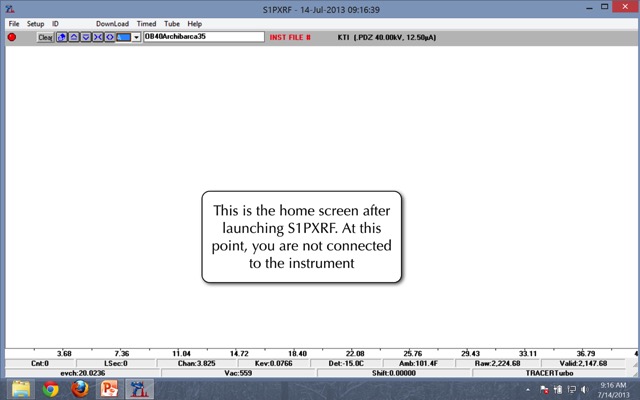The image size is (640, 400).
Task: Open the ID menu
Action: pyautogui.click(x=55, y=24)
